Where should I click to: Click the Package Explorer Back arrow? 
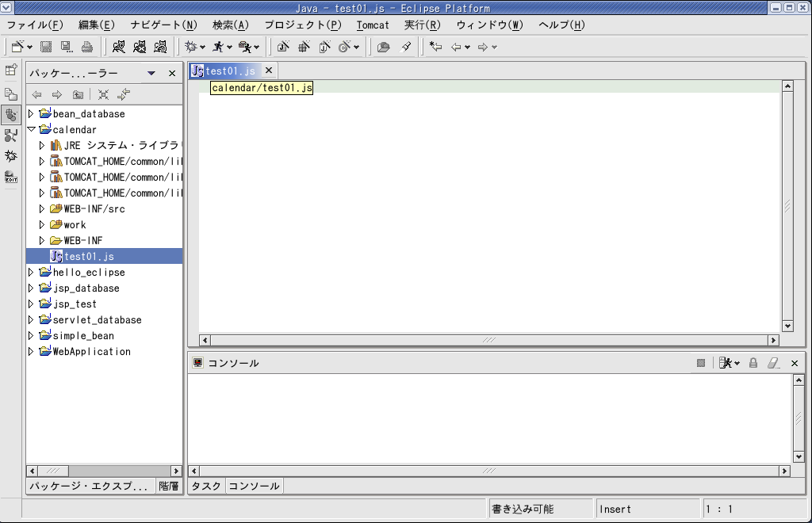click(x=36, y=94)
